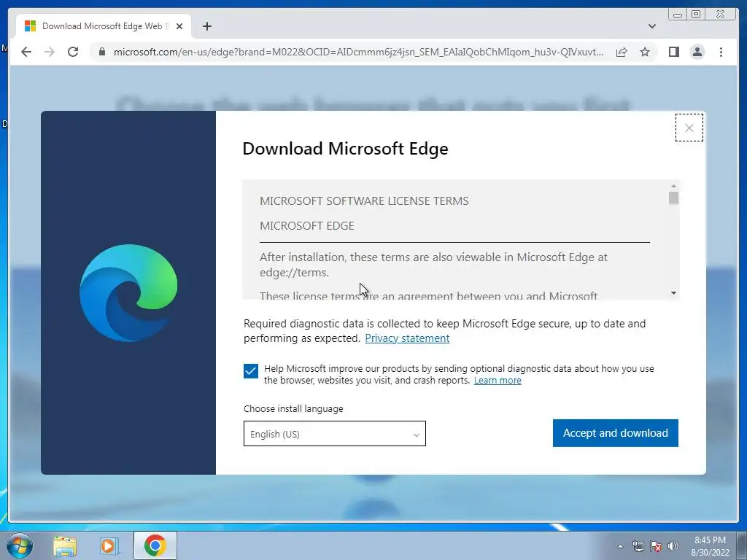Expand the install language dropdown
The height and width of the screenshot is (560, 747).
pos(334,434)
